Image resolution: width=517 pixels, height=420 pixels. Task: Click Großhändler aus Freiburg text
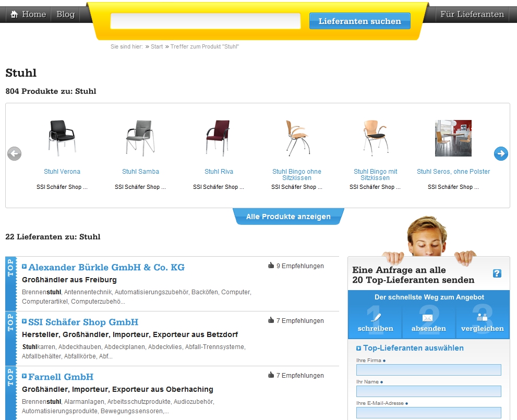click(69, 280)
